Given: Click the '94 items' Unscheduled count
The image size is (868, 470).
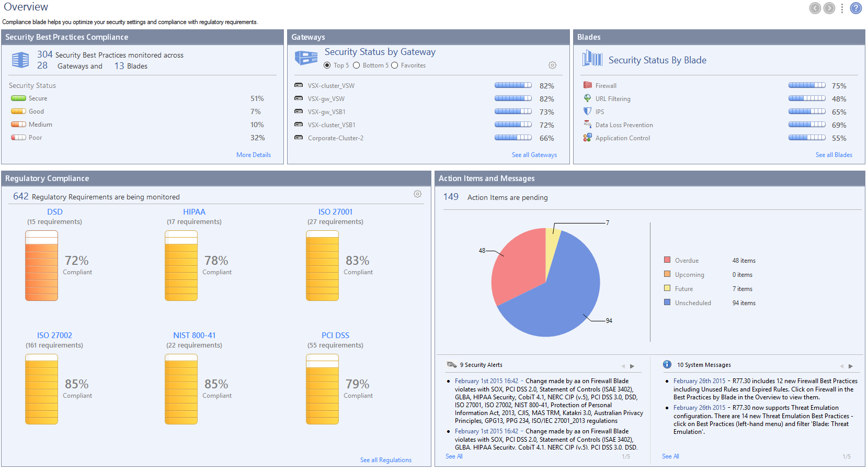Looking at the screenshot, I should [x=744, y=303].
